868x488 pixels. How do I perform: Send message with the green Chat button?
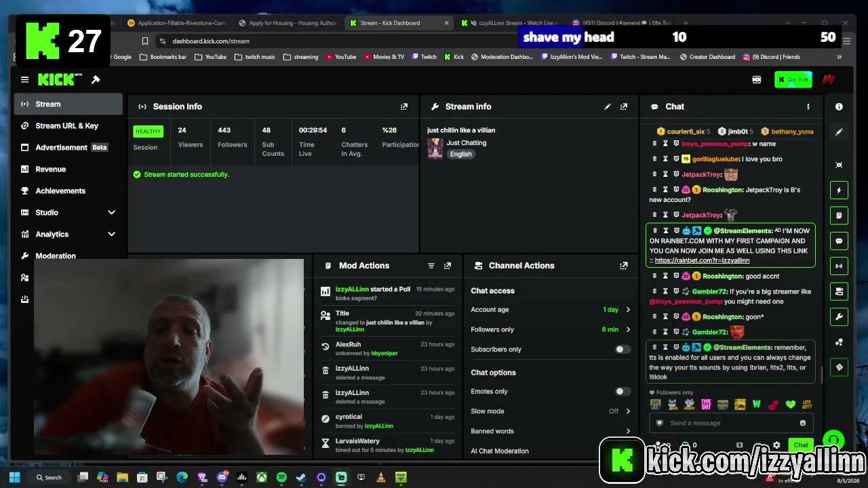801,445
